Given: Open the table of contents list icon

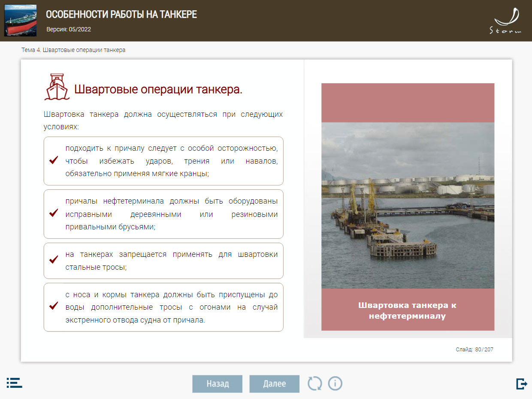Looking at the screenshot, I should click(14, 383).
